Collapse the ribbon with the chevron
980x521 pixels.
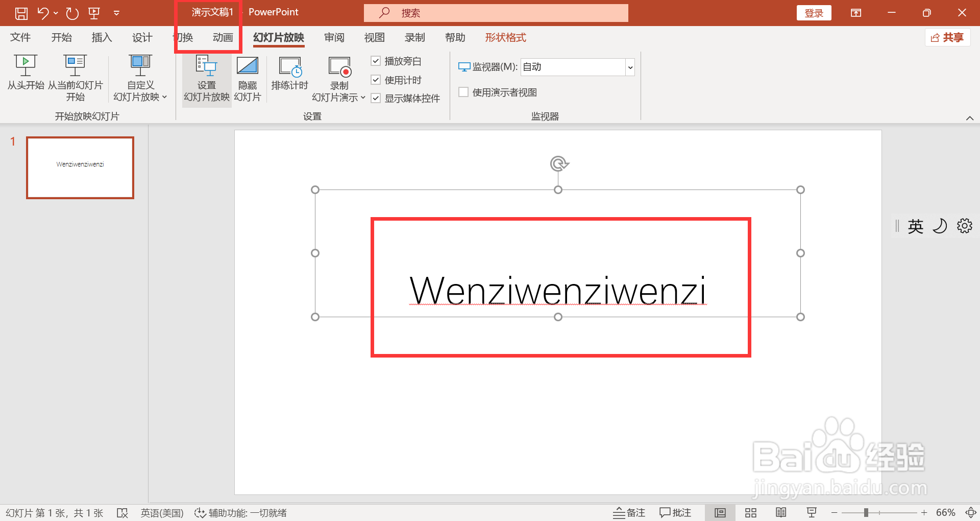coord(969,118)
